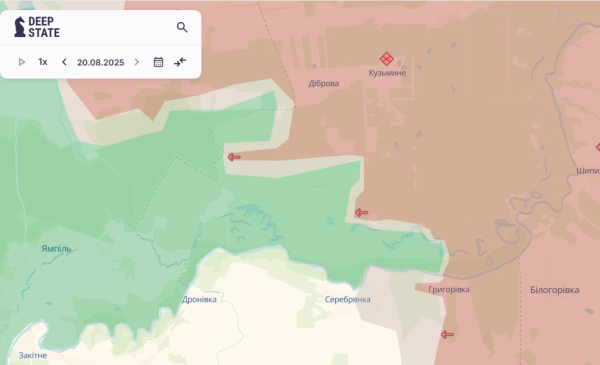Select the Діброва settlement label
The width and height of the screenshot is (600, 365).
[324, 83]
